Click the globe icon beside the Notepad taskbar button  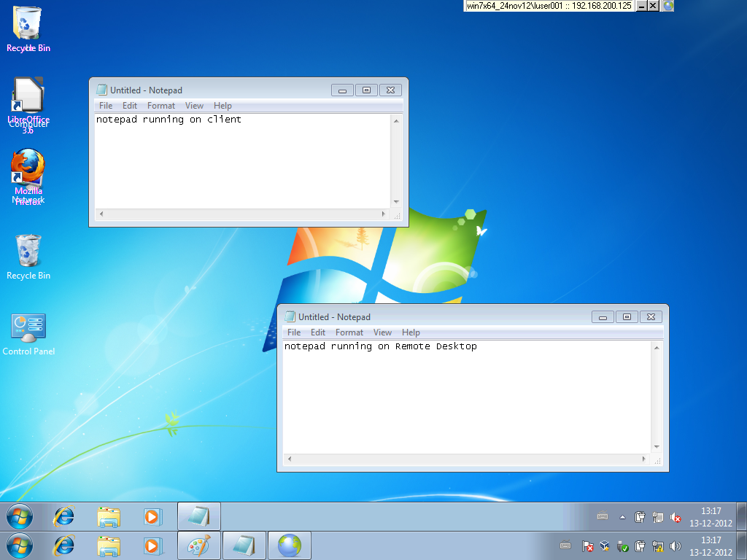point(289,545)
